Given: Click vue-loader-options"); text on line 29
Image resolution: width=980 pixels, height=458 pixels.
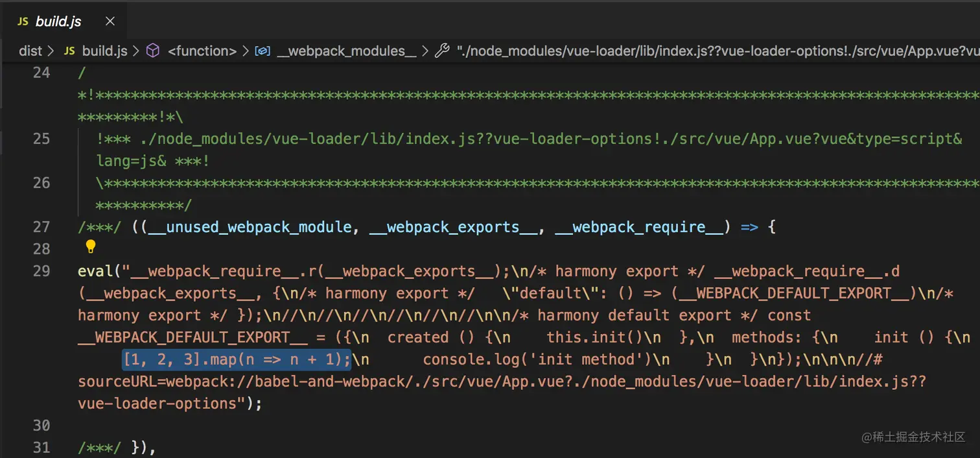Looking at the screenshot, I should [x=170, y=404].
